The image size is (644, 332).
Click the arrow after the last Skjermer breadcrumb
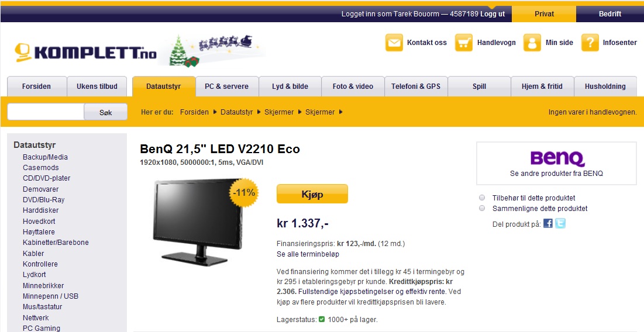click(x=341, y=112)
